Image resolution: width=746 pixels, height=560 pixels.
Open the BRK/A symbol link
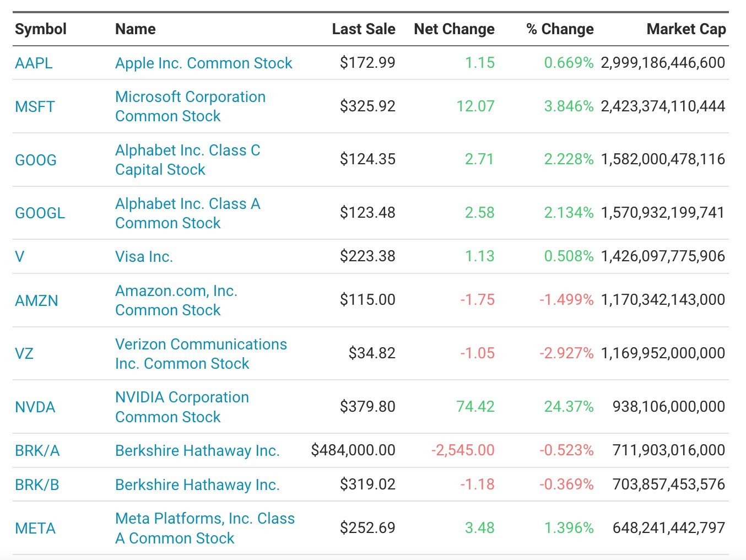[x=37, y=451]
